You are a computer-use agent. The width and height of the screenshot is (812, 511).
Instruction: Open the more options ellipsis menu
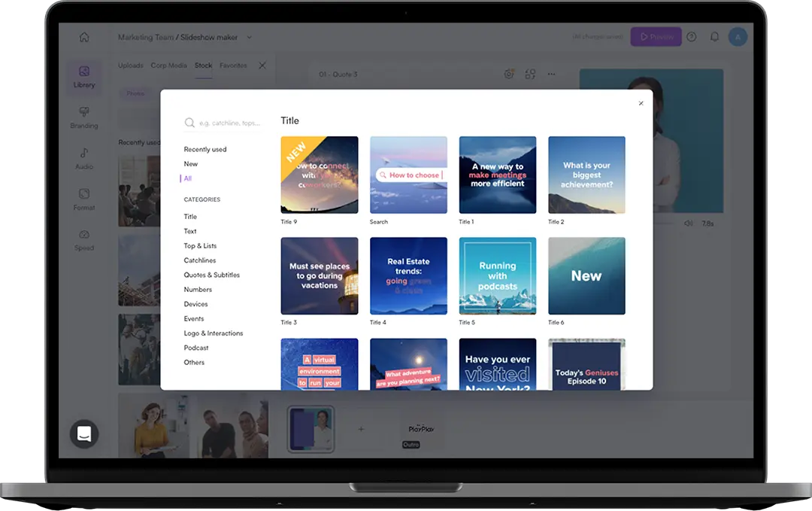click(x=551, y=75)
